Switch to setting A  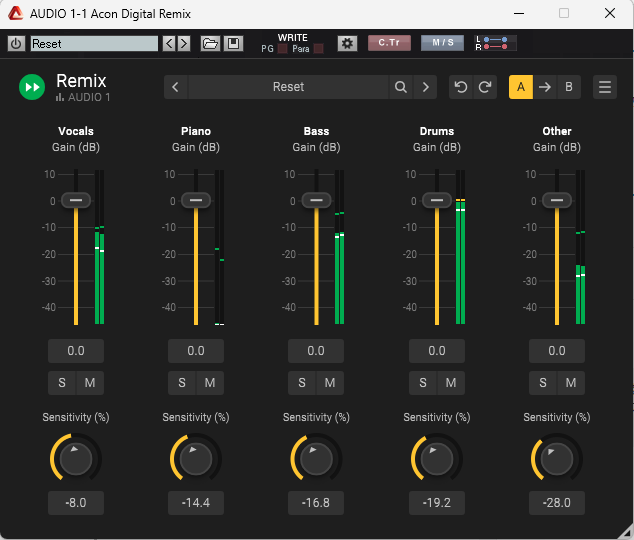521,87
